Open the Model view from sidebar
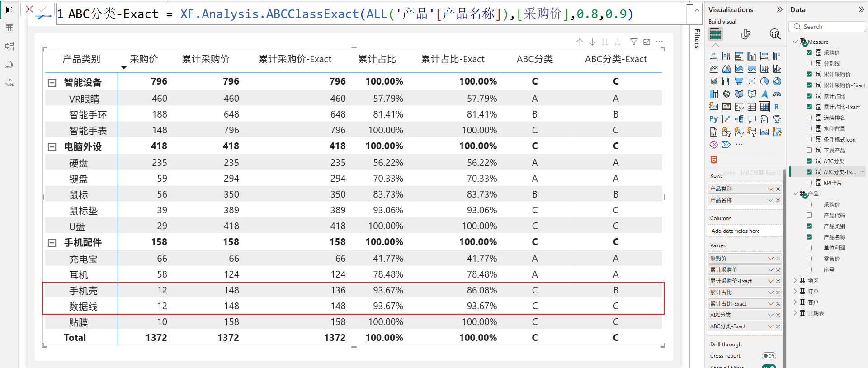This screenshot has height=368, width=868. [9, 46]
